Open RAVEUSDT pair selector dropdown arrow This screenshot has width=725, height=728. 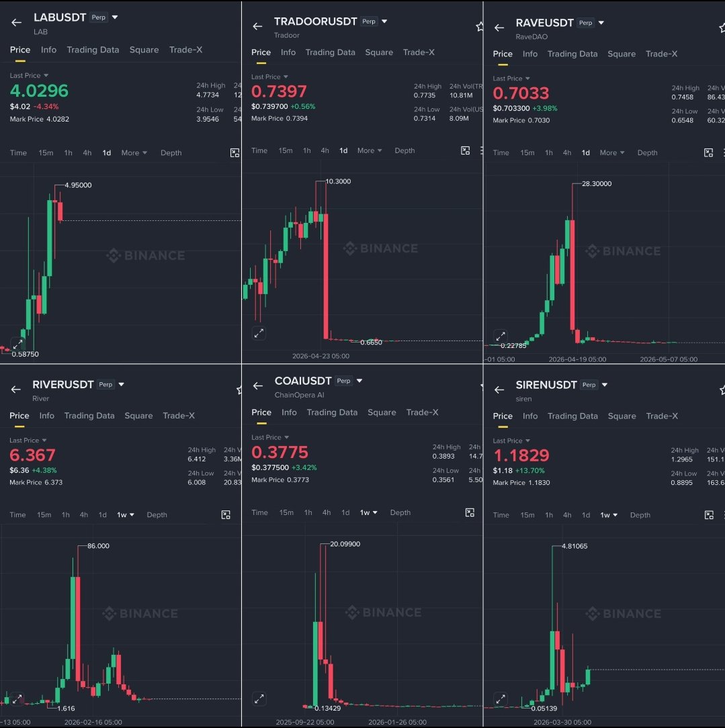[x=601, y=23]
